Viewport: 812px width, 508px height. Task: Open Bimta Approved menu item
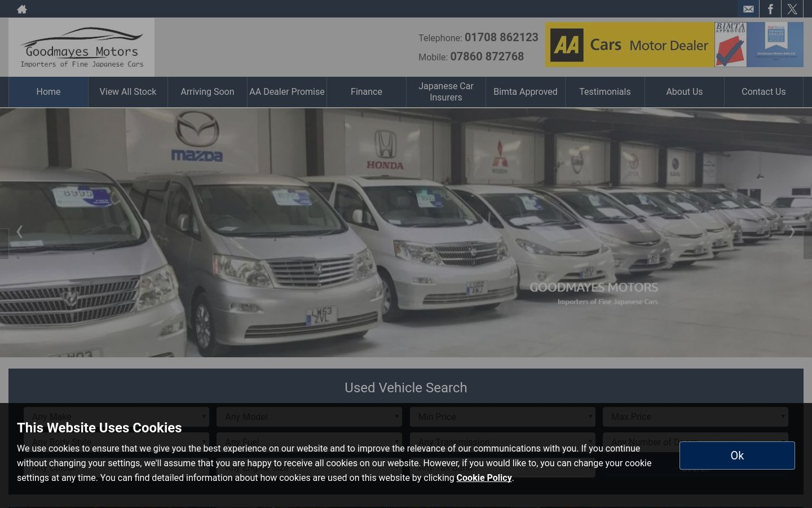[x=526, y=92]
